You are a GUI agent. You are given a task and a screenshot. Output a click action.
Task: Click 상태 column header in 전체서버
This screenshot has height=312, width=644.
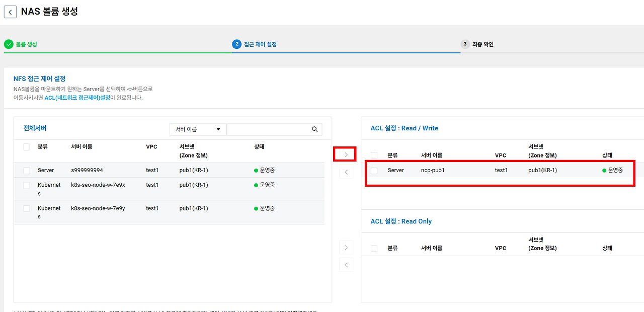click(x=259, y=147)
